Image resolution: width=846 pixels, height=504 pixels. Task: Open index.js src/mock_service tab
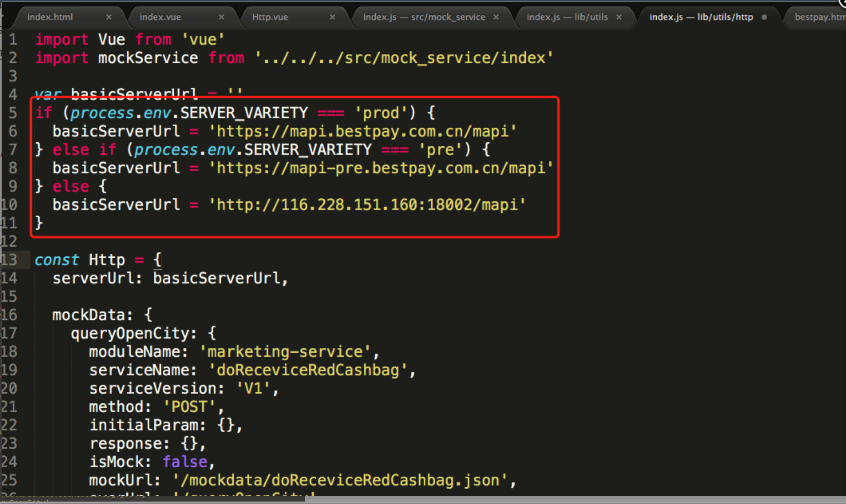click(424, 17)
